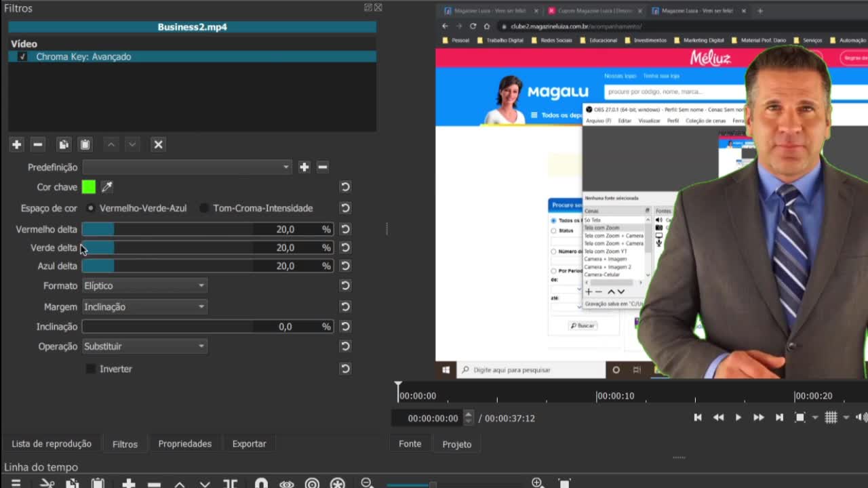Toggle the Chroma Key: Avançado filter checkbox
The height and width of the screenshot is (488, 868).
[x=22, y=57]
